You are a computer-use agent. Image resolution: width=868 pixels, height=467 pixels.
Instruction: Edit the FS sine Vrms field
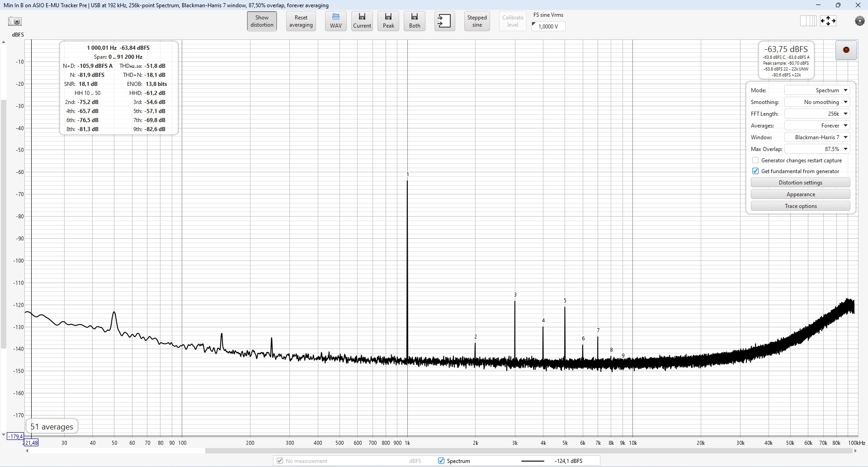[548, 26]
